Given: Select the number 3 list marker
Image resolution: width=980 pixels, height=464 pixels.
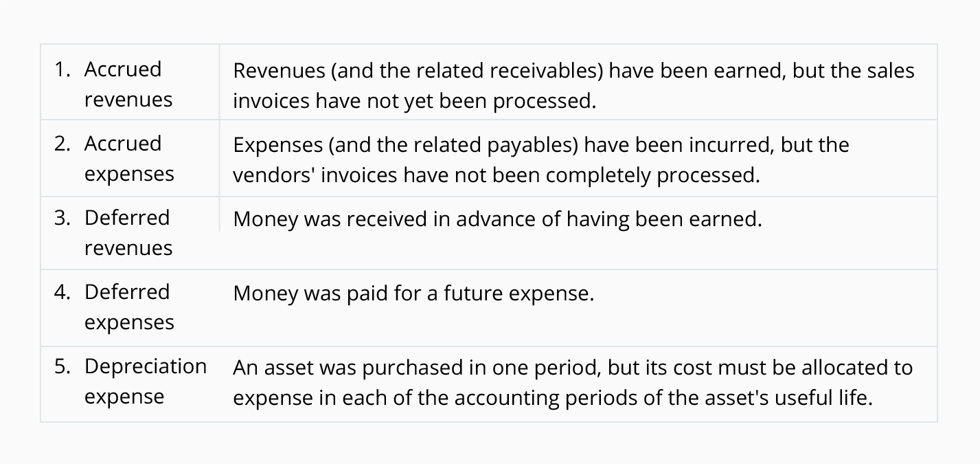Looking at the screenshot, I should (x=63, y=218).
